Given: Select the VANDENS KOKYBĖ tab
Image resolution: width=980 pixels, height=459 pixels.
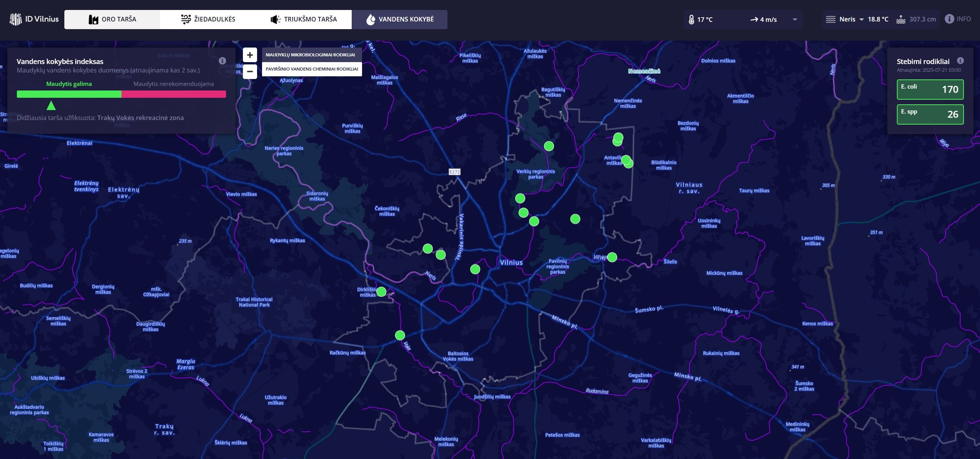Looking at the screenshot, I should (x=400, y=19).
